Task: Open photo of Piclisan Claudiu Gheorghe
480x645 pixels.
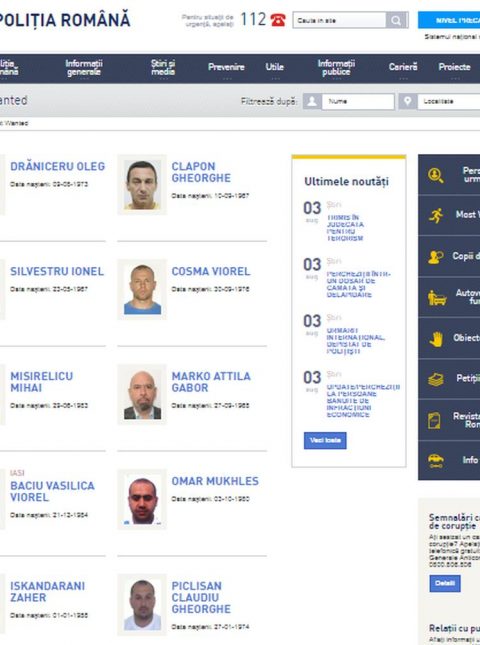Action: 142,604
